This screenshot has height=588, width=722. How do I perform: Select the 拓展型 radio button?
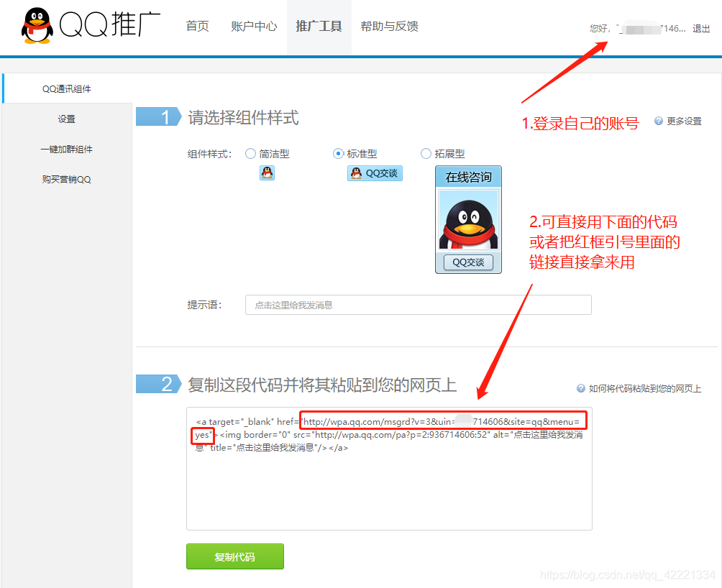tap(426, 154)
